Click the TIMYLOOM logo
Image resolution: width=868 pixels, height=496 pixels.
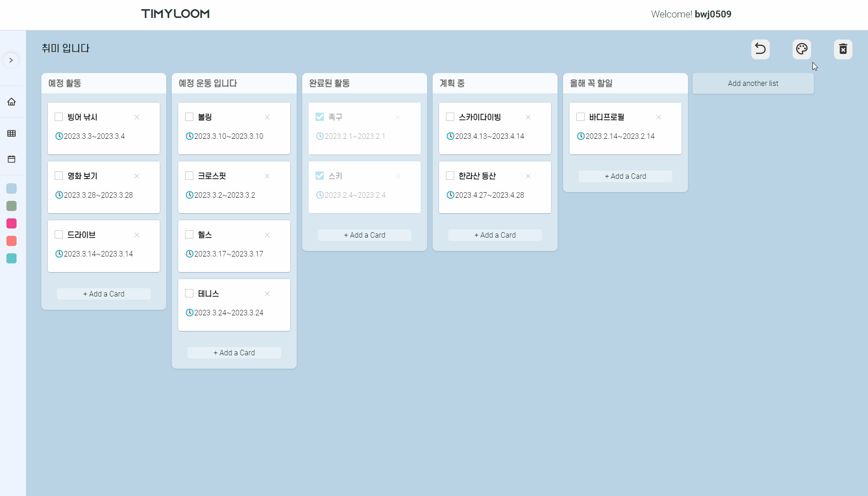[x=175, y=14]
